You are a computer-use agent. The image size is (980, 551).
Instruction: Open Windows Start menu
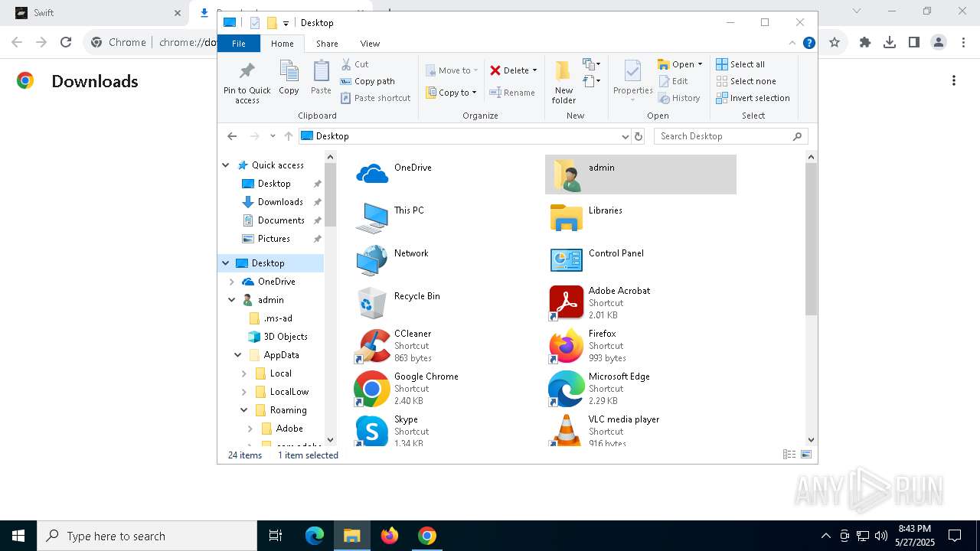coord(18,536)
